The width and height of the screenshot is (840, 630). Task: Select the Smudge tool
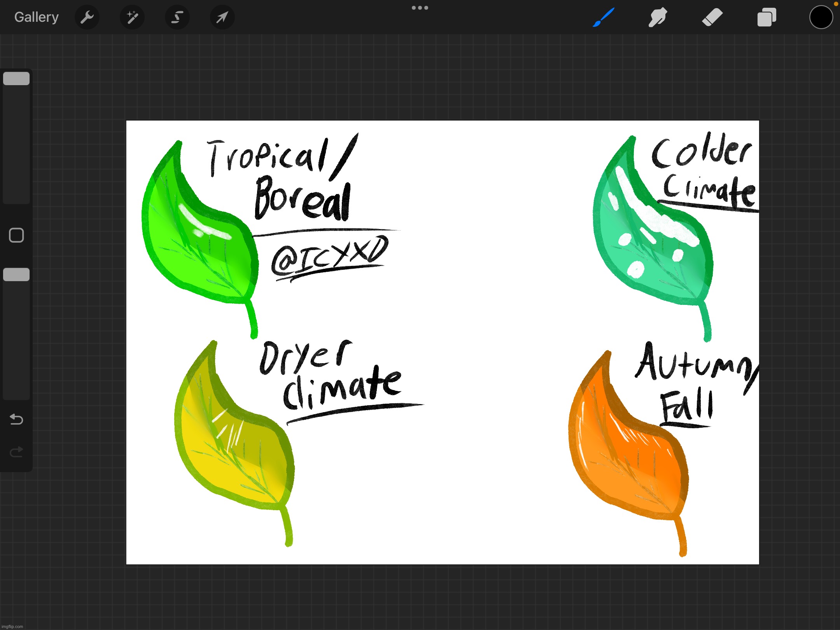click(658, 17)
